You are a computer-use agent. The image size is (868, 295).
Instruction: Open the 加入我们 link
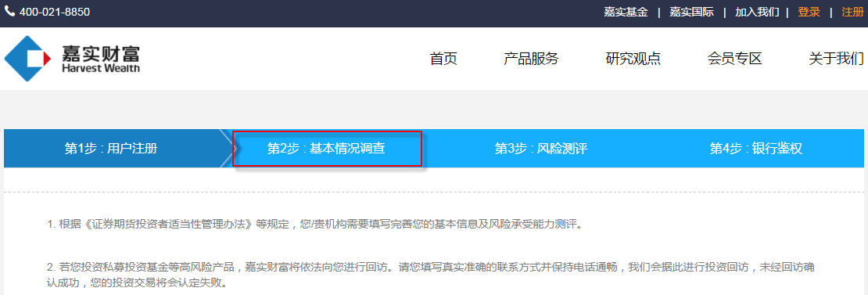(757, 13)
